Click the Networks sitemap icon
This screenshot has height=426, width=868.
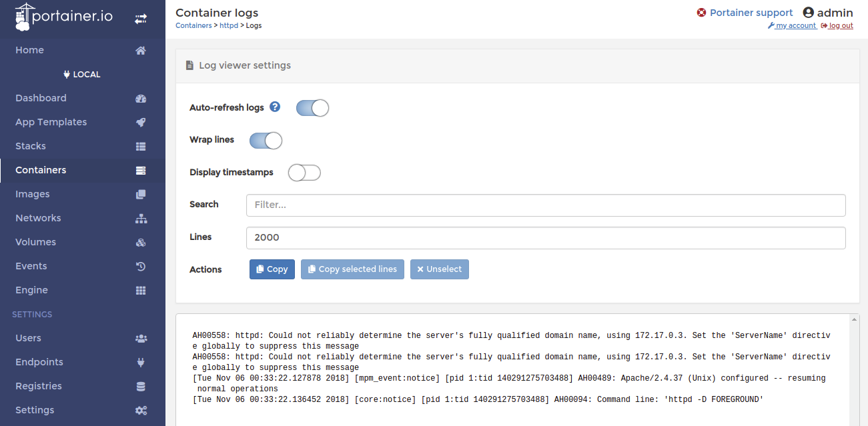(x=141, y=219)
